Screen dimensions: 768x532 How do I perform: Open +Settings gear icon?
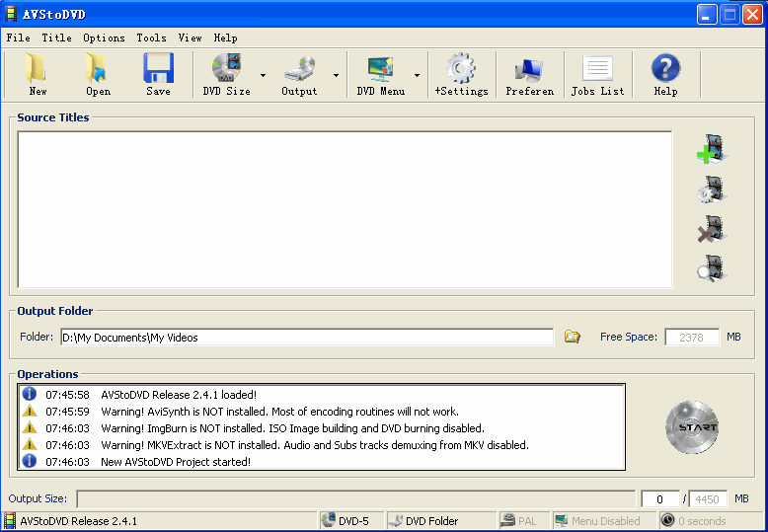(x=461, y=75)
